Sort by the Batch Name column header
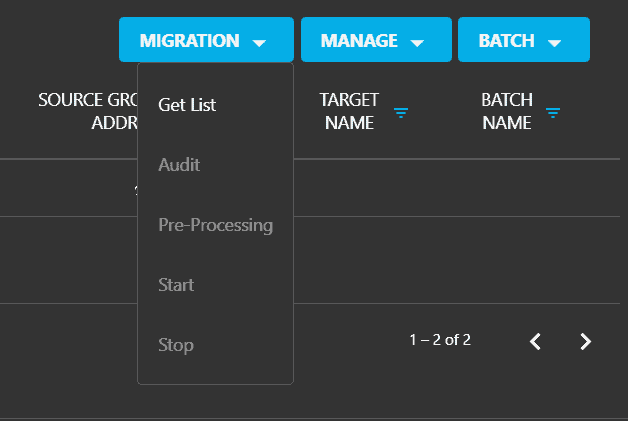This screenshot has height=421, width=628. tap(507, 111)
